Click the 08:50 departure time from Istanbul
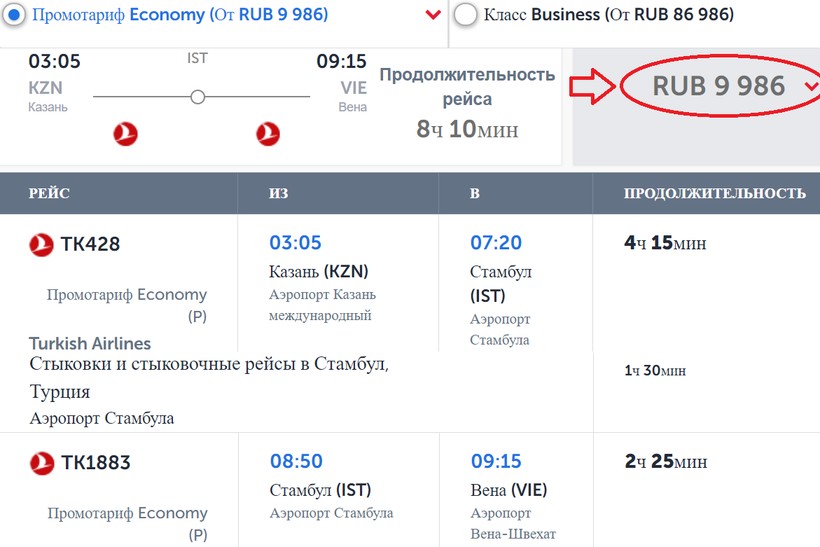The height and width of the screenshot is (547, 820). click(x=296, y=462)
